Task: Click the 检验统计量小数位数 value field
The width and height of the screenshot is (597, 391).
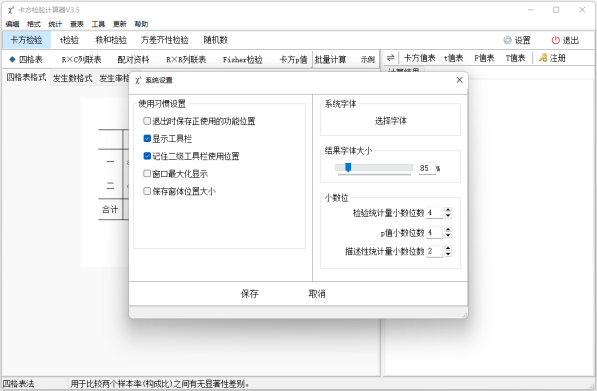Action: click(x=434, y=213)
